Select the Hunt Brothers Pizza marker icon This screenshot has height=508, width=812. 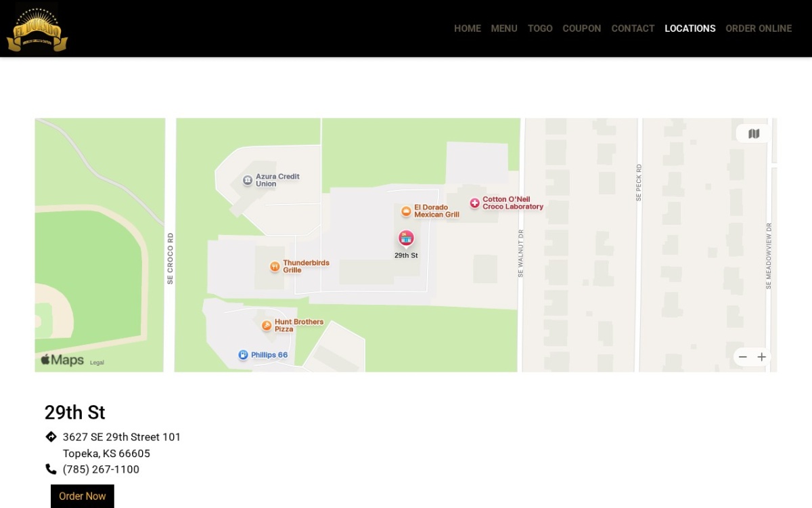tap(267, 326)
